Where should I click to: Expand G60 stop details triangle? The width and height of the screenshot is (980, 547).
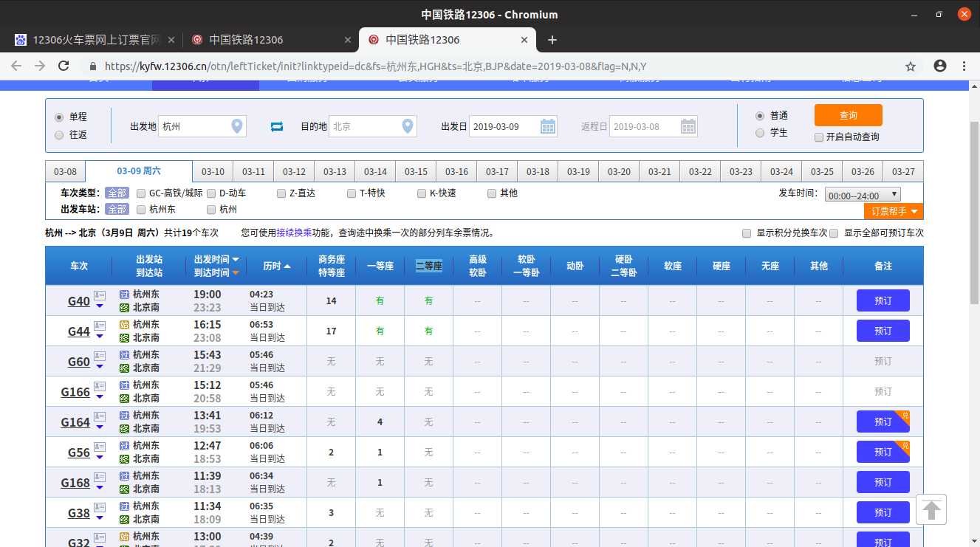(100, 368)
